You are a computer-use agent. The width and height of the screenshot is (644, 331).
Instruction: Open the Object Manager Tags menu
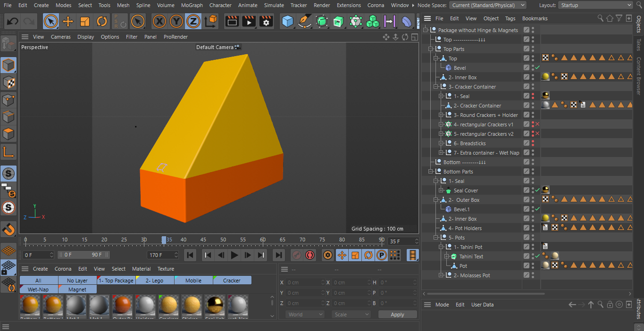[x=510, y=18]
